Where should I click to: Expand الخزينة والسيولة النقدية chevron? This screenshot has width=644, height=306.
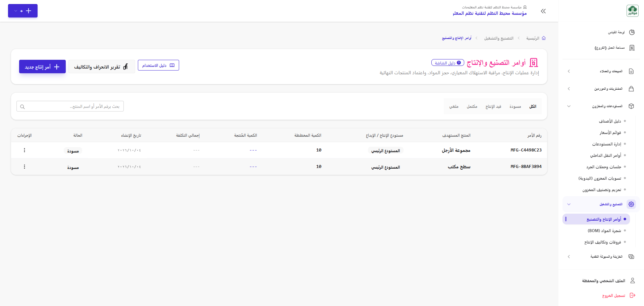click(x=569, y=257)
